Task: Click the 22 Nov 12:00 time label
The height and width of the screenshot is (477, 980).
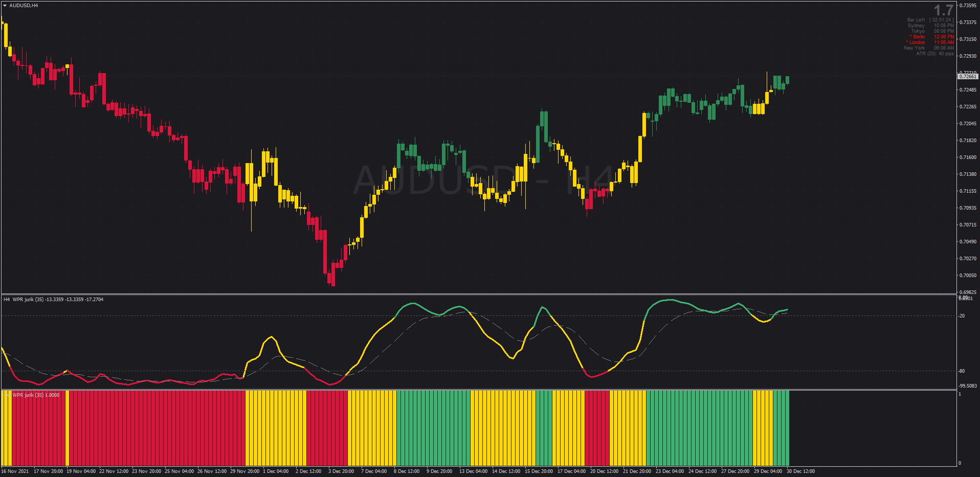Action: point(114,471)
